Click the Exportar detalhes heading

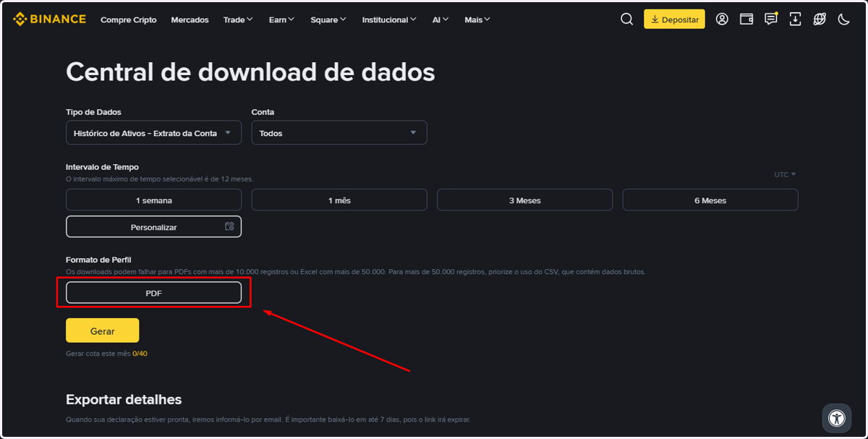tap(124, 399)
